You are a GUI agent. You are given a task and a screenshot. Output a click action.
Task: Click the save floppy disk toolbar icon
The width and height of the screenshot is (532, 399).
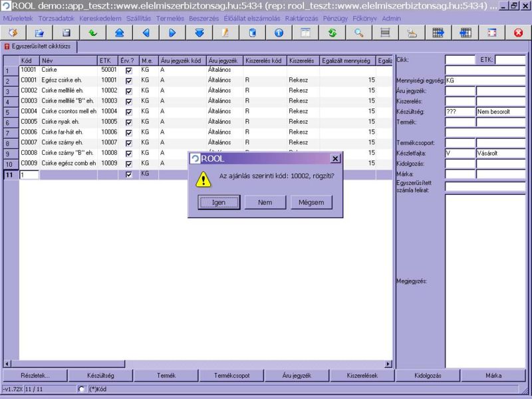click(66, 32)
